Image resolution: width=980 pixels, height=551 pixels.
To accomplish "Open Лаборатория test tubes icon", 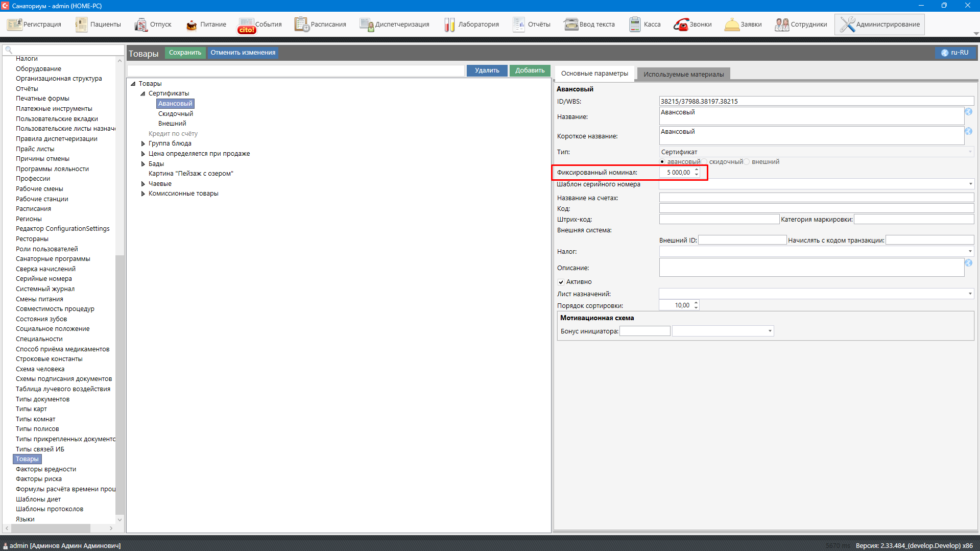I will [x=449, y=25].
